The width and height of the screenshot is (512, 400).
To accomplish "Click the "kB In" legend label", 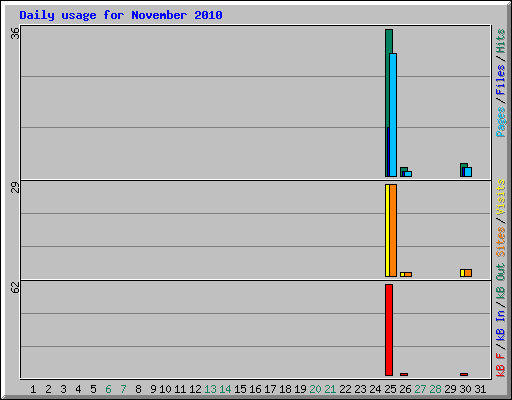I will [500, 325].
